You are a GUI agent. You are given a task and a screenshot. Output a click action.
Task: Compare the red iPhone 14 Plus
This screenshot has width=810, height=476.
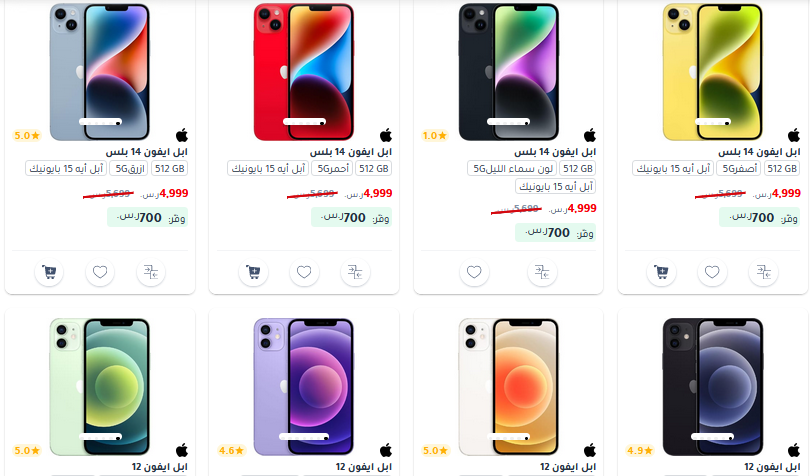coord(355,272)
